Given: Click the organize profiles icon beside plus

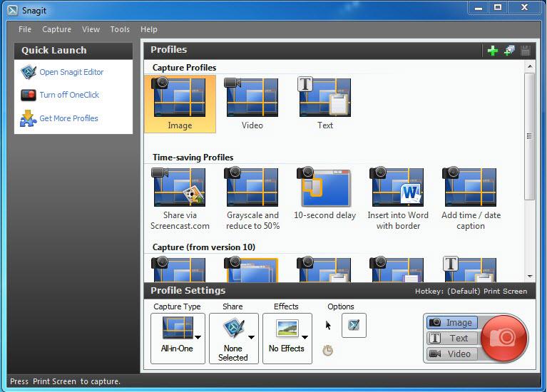Looking at the screenshot, I should (509, 51).
